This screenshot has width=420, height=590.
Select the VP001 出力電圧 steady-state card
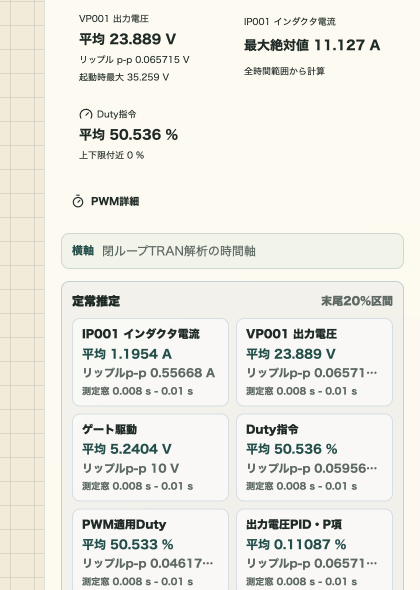314,362
